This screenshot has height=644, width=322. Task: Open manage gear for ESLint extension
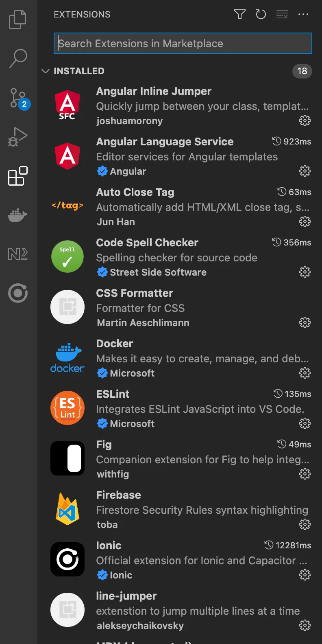tap(305, 423)
